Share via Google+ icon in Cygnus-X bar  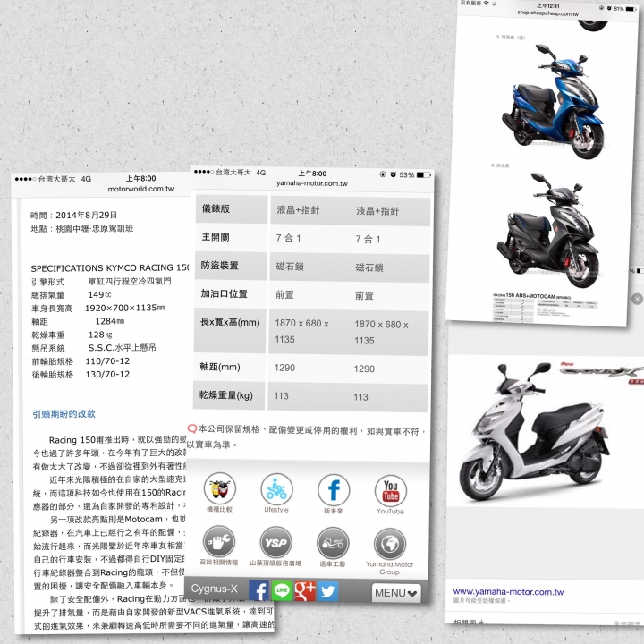(x=305, y=591)
